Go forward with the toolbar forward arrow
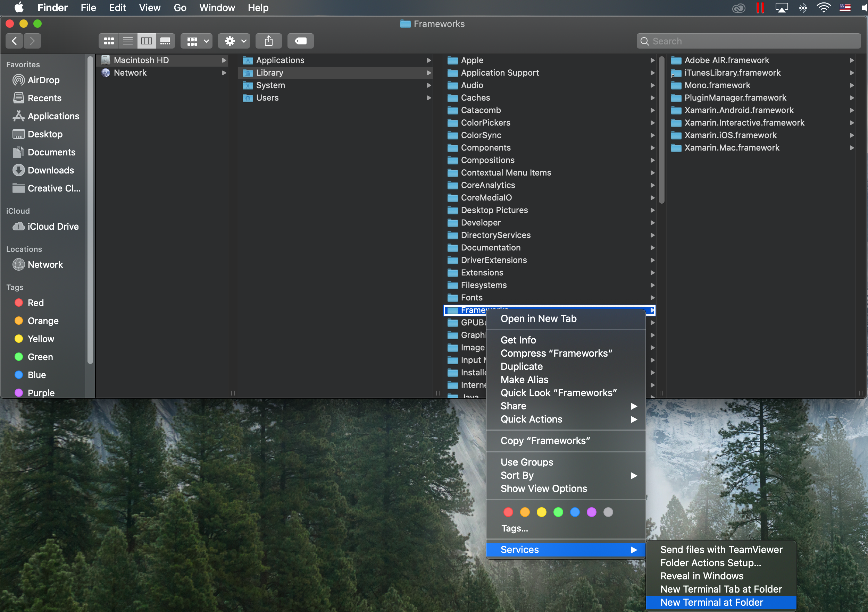Image resolution: width=868 pixels, height=612 pixels. point(33,41)
